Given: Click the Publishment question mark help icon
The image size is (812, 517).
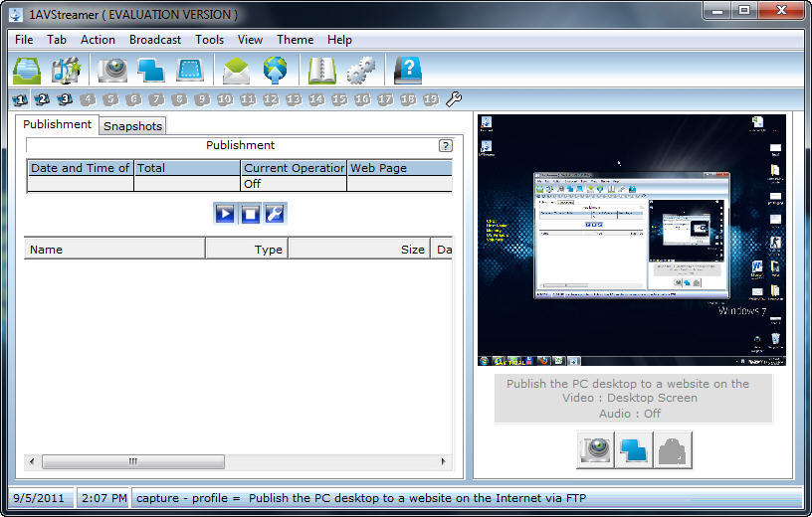Looking at the screenshot, I should 446,145.
